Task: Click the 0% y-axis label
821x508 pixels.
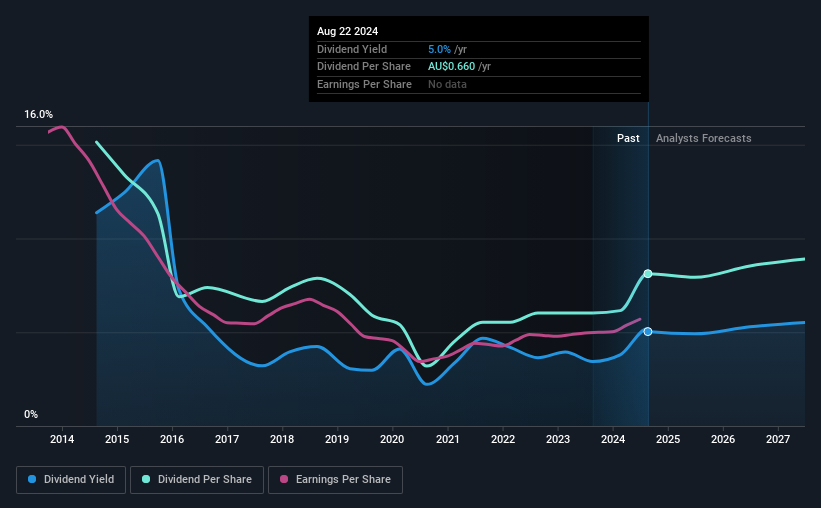Action: [x=31, y=414]
